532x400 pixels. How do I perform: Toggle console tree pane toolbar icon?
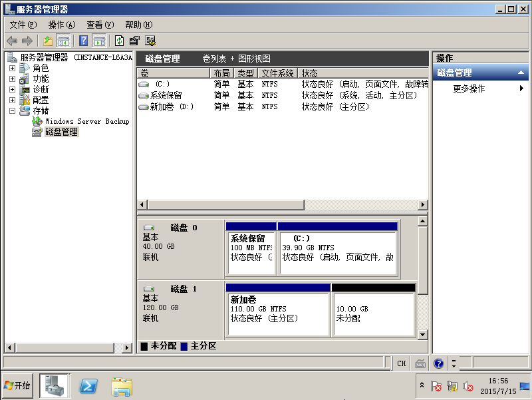(x=63, y=41)
